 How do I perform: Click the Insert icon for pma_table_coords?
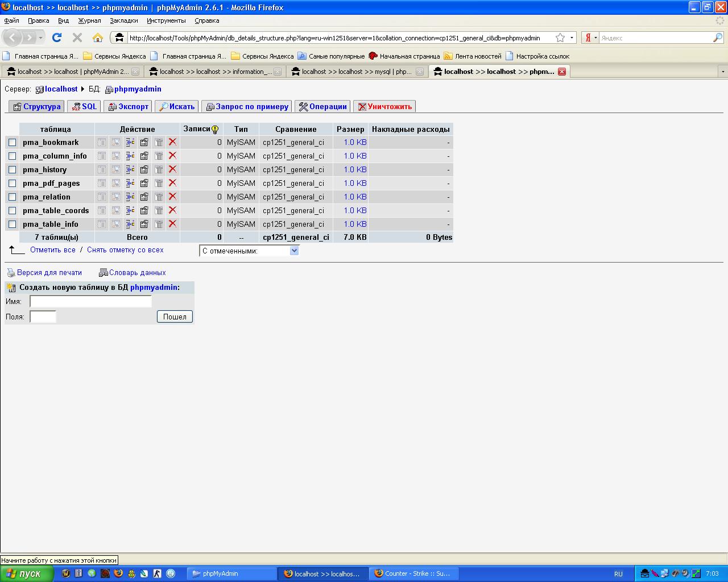tap(130, 210)
